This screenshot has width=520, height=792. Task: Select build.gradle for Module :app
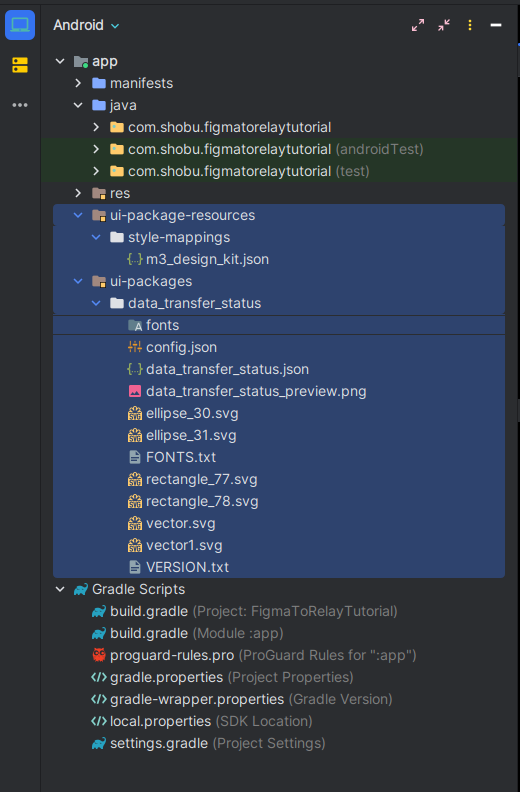pyautogui.click(x=187, y=633)
